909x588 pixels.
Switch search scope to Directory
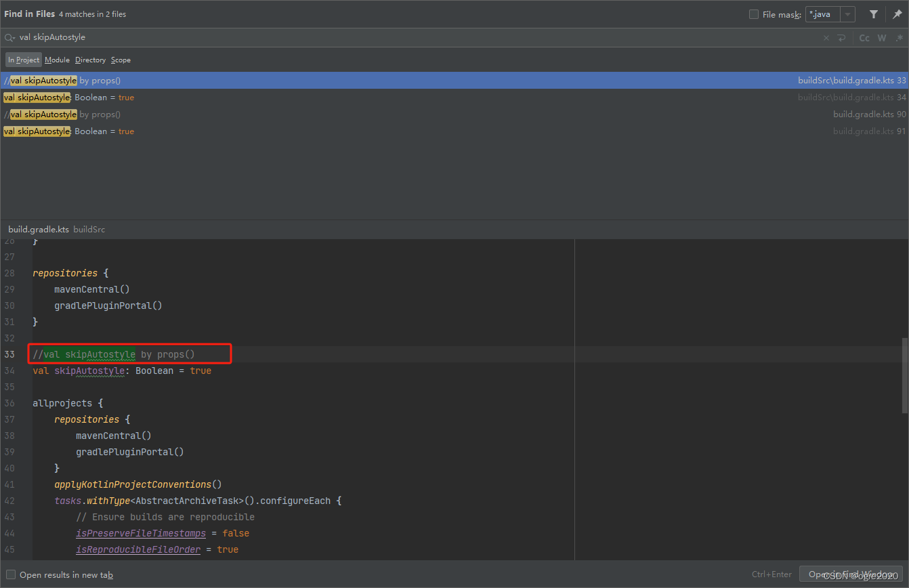click(x=90, y=60)
